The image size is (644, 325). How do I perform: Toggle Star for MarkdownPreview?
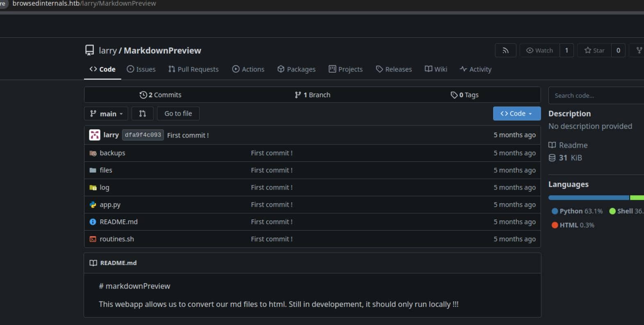click(594, 50)
